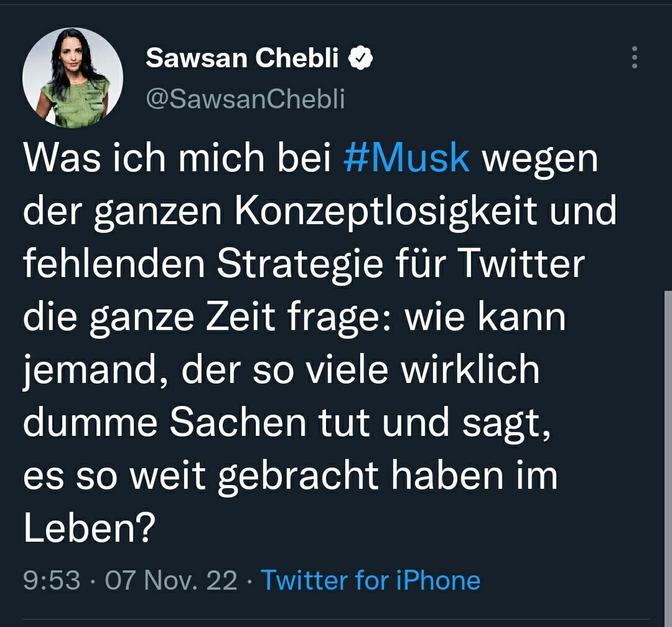The image size is (672, 627).
Task: Click the 9:53 timestamp
Action: [52, 580]
